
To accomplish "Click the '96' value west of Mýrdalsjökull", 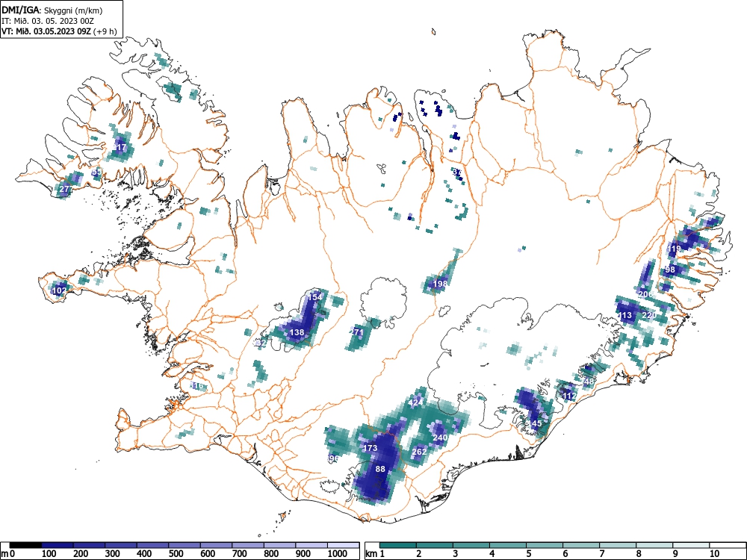I will coord(334,458).
